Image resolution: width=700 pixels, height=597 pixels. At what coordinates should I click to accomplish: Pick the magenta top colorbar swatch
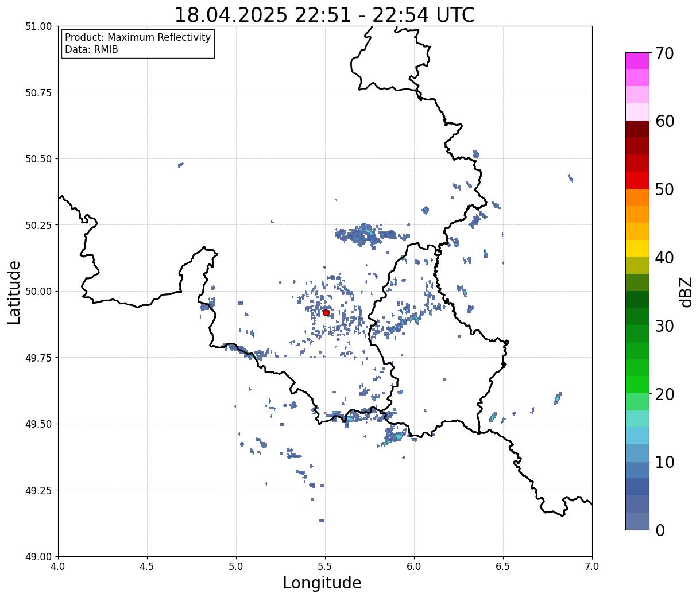pyautogui.click(x=637, y=61)
